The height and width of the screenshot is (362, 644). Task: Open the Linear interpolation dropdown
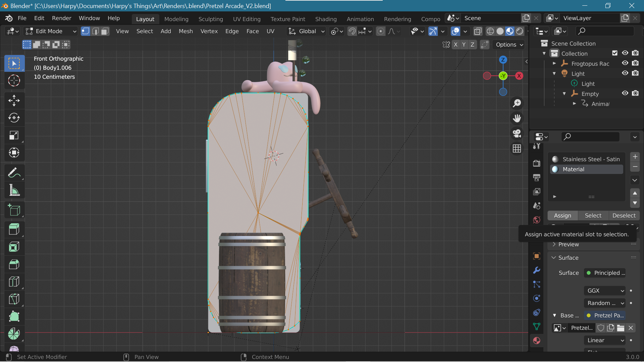(x=605, y=340)
